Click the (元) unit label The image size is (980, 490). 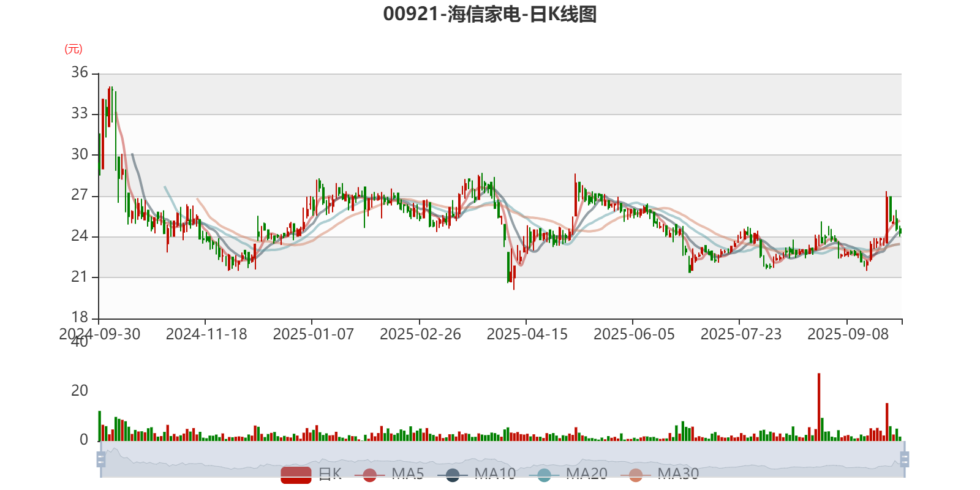pyautogui.click(x=73, y=49)
